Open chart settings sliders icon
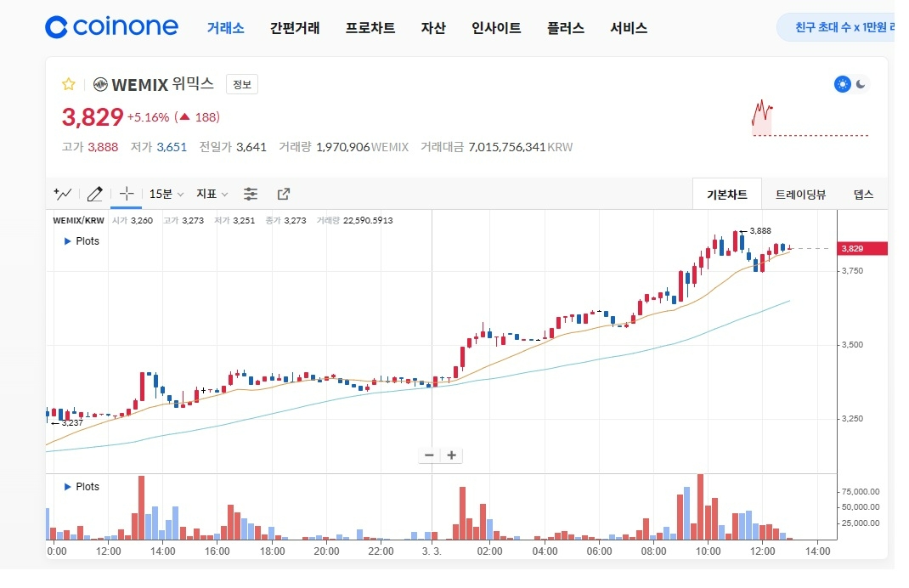The width and height of the screenshot is (909, 588). click(x=251, y=194)
